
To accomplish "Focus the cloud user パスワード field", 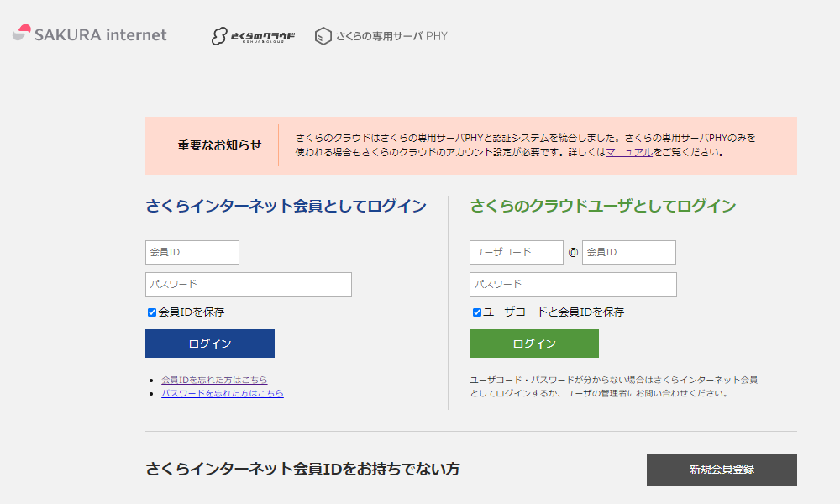I will click(x=573, y=285).
